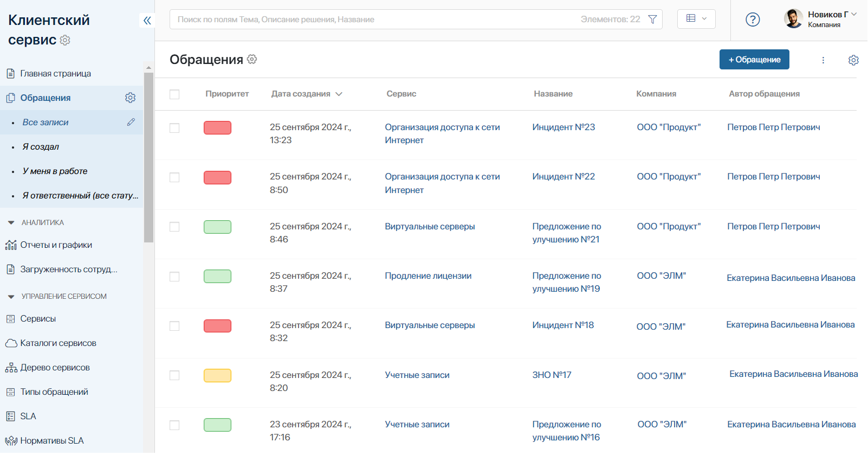Image resolution: width=868 pixels, height=455 pixels.
Task: Go to Дерево сервисов in sidebar
Action: (x=55, y=368)
